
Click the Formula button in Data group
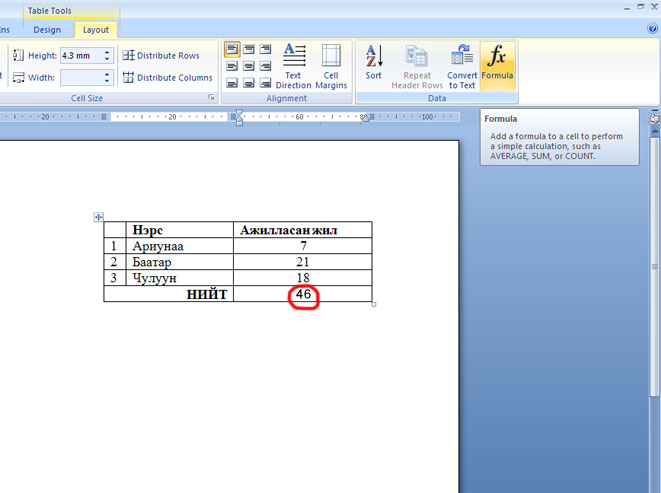click(497, 66)
